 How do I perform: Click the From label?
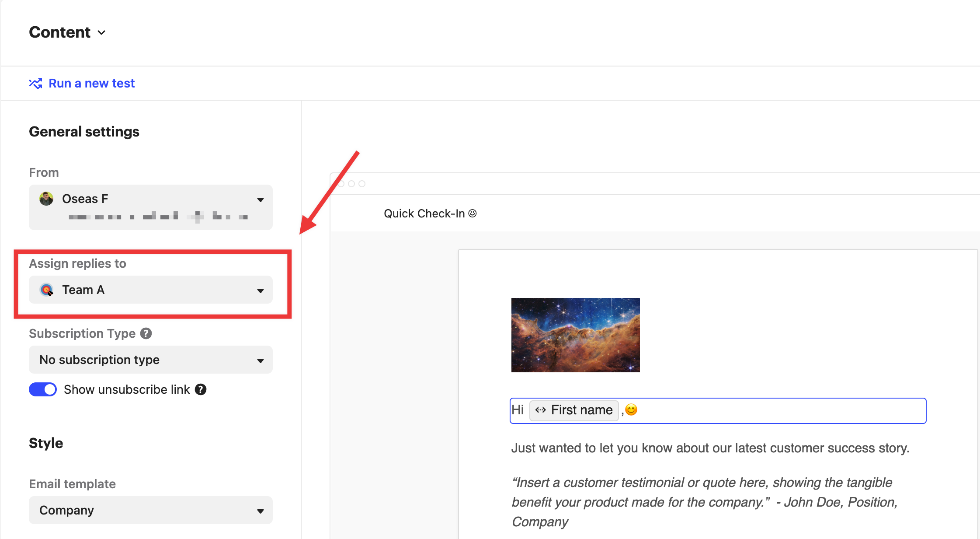coord(44,172)
